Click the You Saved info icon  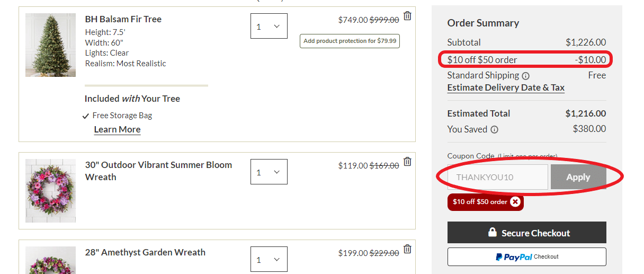494,129
